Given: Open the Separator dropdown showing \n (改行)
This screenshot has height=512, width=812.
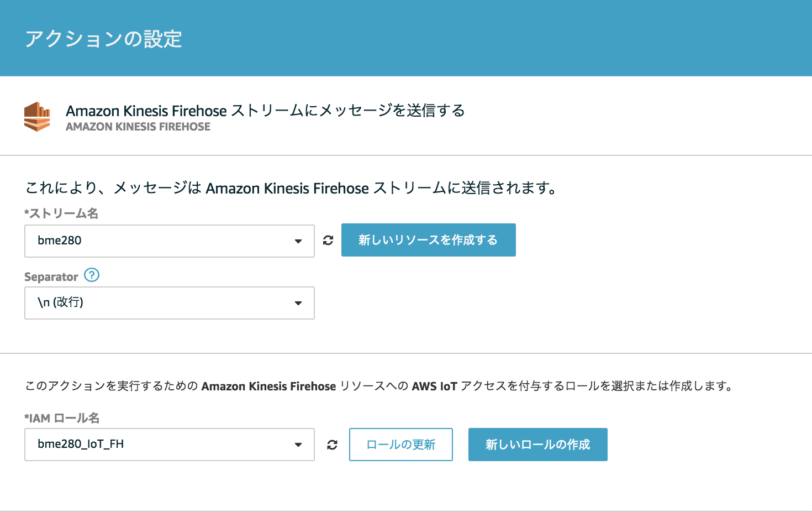Looking at the screenshot, I should pos(170,303).
